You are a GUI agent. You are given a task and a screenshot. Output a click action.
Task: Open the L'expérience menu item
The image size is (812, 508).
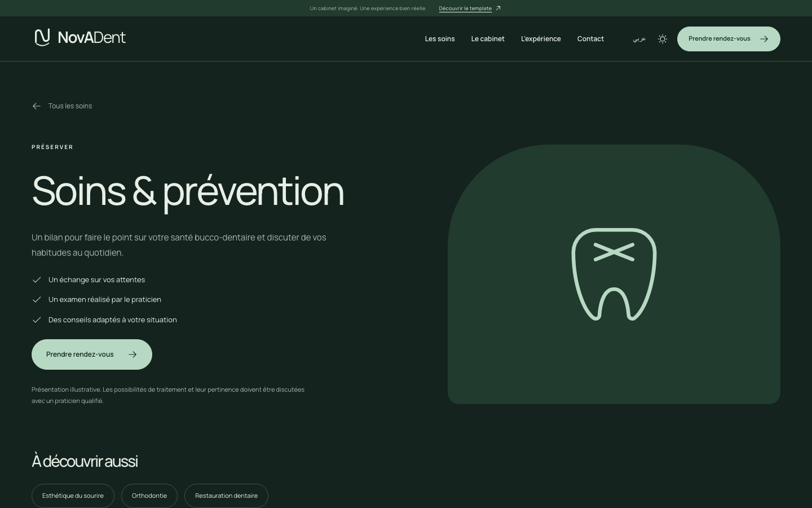(541, 39)
